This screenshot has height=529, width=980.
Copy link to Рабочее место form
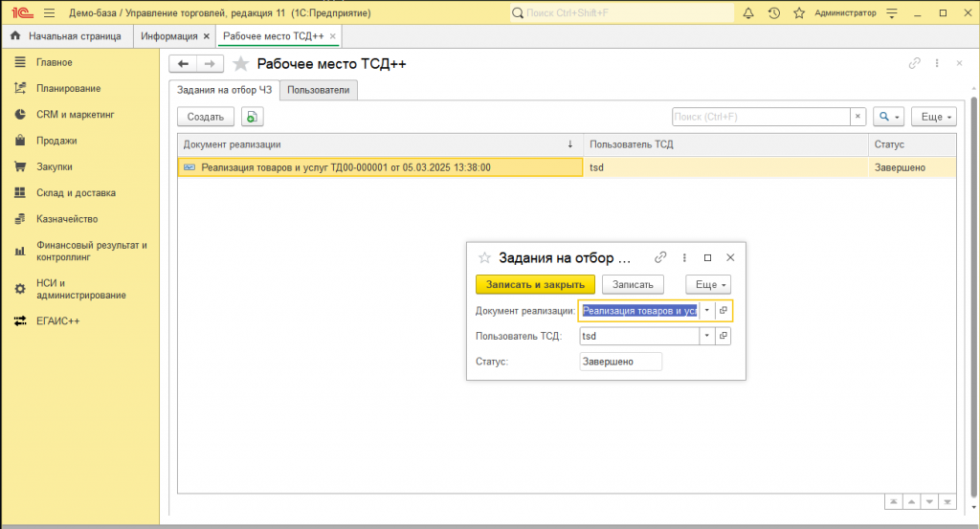[914, 63]
